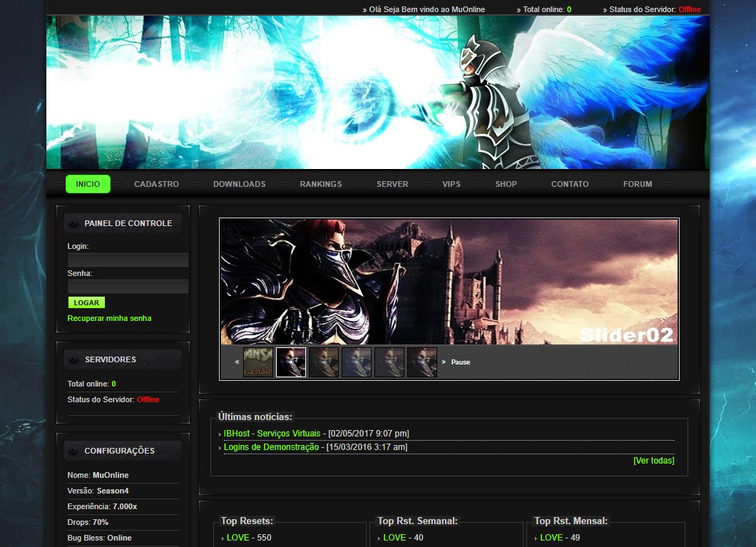The width and height of the screenshot is (756, 547).
Task: Click the Drops: 70% setting
Action: pyautogui.click(x=88, y=523)
